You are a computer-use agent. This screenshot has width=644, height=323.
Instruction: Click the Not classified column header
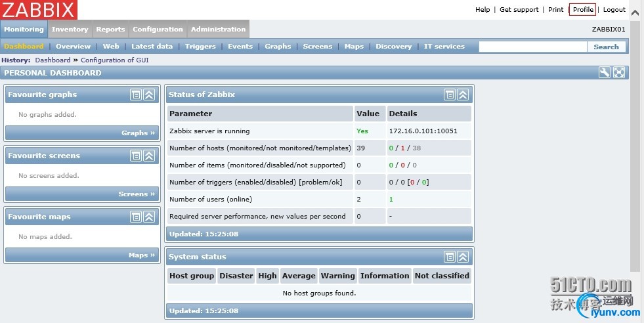point(442,276)
